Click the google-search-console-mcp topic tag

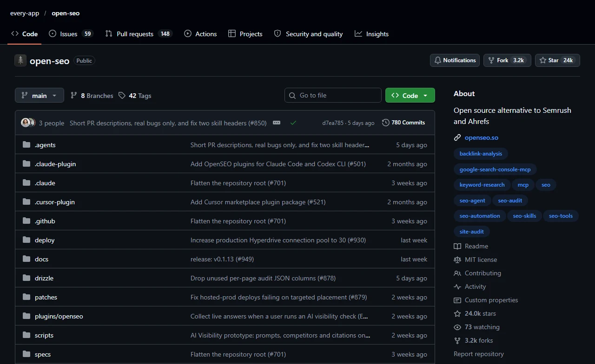point(495,169)
